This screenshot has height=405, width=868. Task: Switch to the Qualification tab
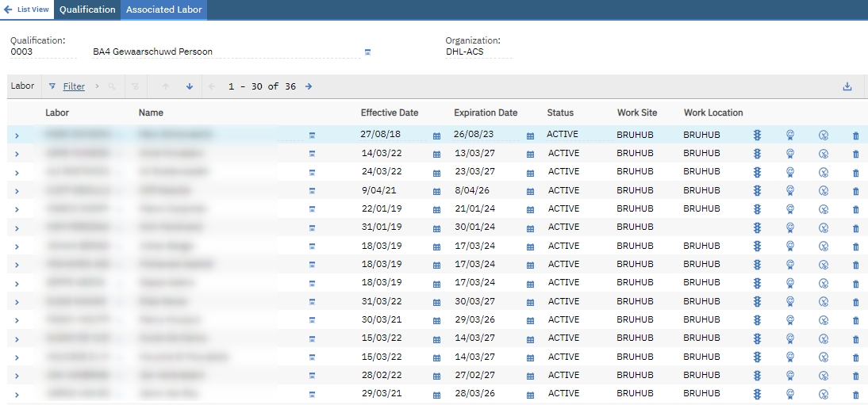coord(87,10)
